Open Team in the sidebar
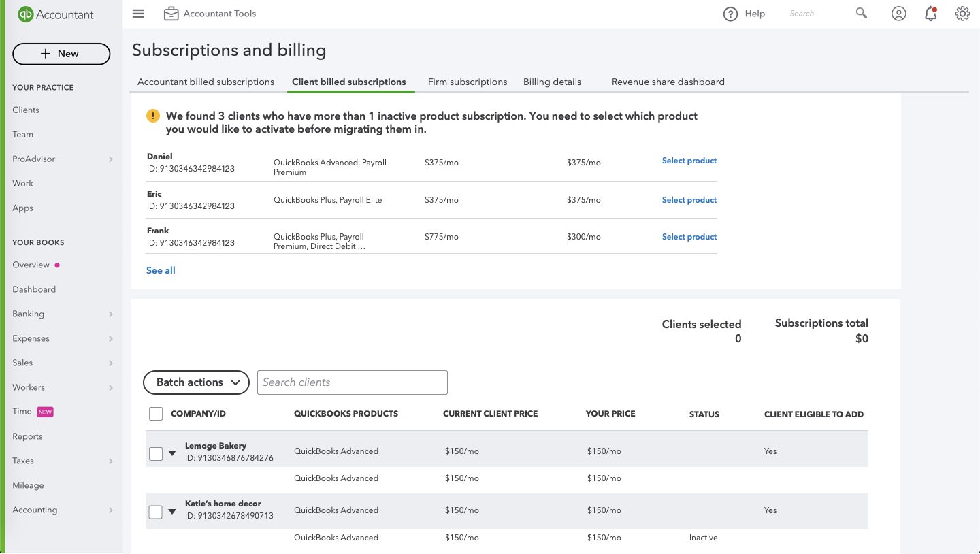Image resolution: width=980 pixels, height=554 pixels. tap(22, 135)
